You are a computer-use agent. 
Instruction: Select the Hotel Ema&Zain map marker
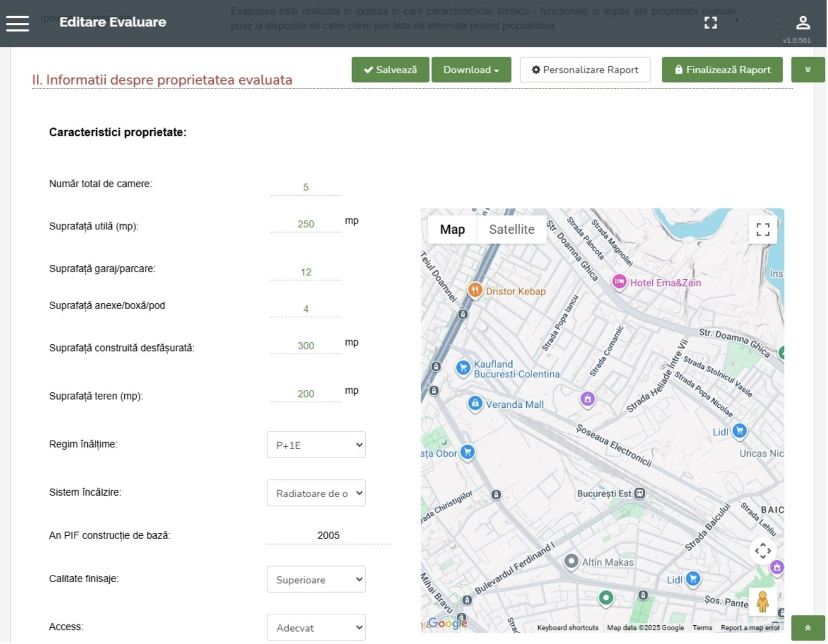(x=618, y=282)
